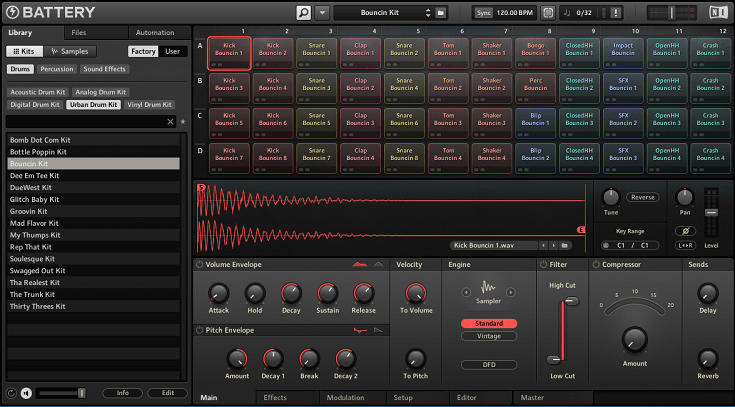Click the kit folder icon in header

(441, 13)
